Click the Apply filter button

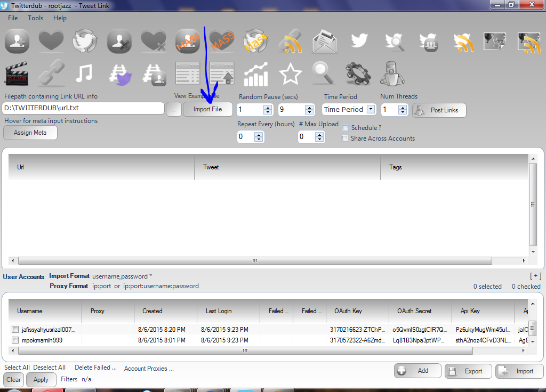[41, 380]
